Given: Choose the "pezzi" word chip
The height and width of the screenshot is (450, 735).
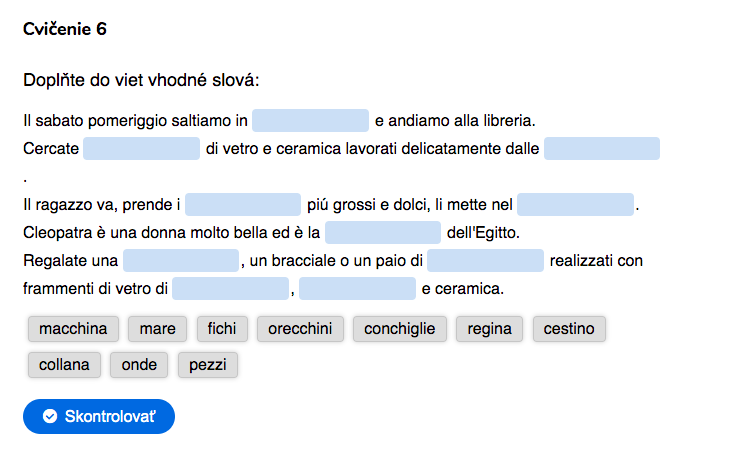Looking at the screenshot, I should click(x=208, y=365).
